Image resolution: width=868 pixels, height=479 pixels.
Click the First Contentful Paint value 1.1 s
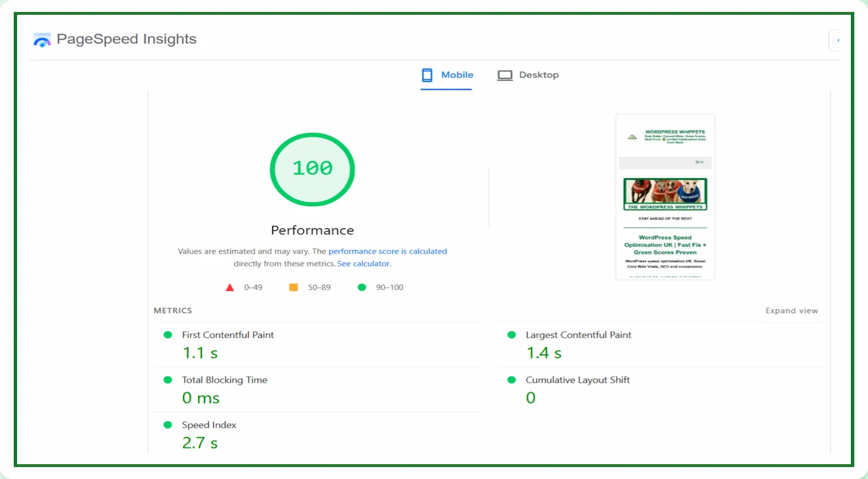click(x=200, y=353)
